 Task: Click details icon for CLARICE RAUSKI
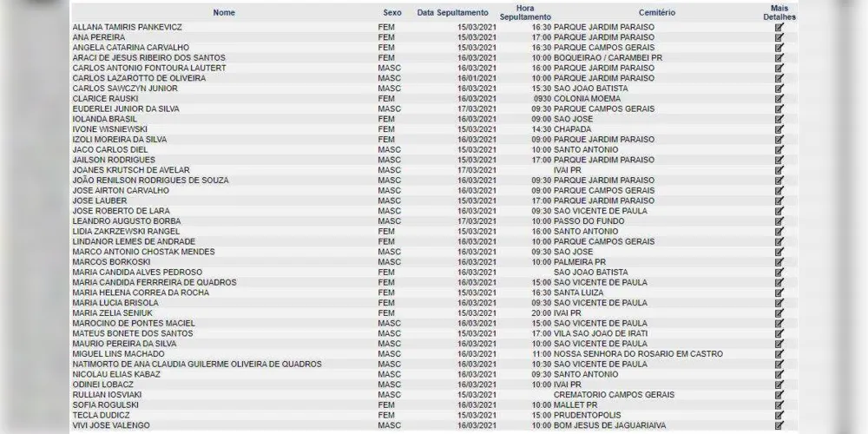pyautogui.click(x=779, y=99)
